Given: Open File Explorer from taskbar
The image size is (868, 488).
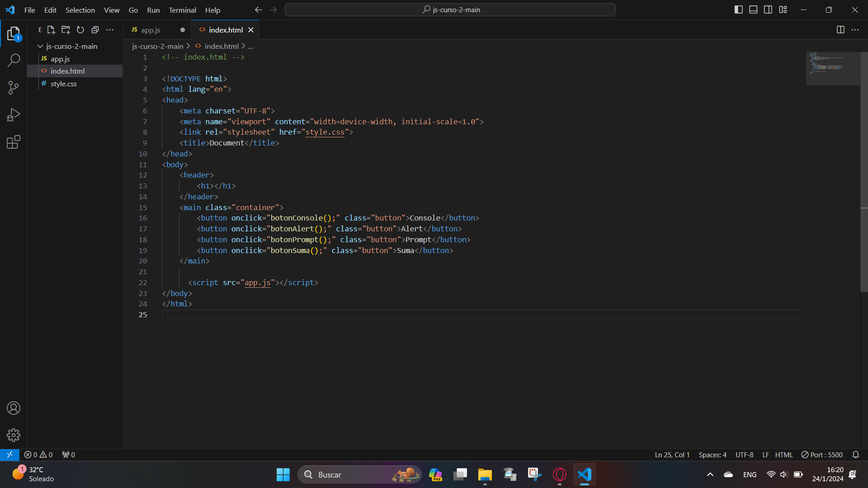Looking at the screenshot, I should (x=485, y=474).
